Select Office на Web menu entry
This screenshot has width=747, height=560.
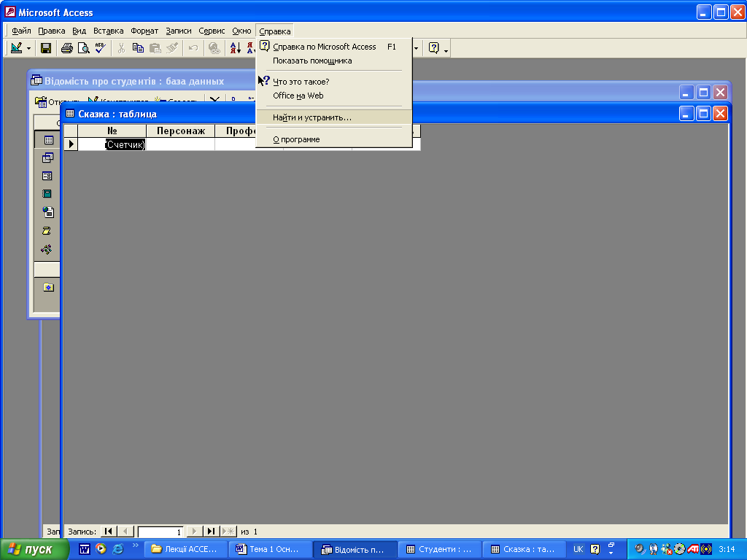[334, 96]
